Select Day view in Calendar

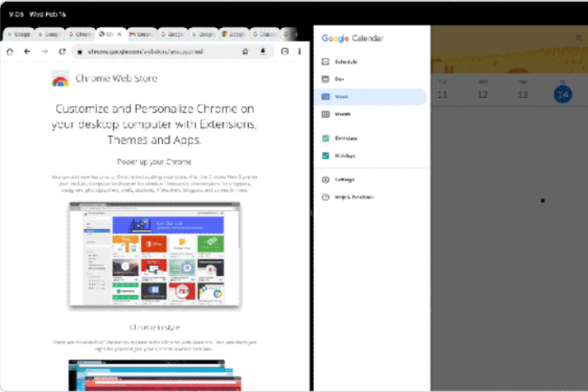(371, 79)
